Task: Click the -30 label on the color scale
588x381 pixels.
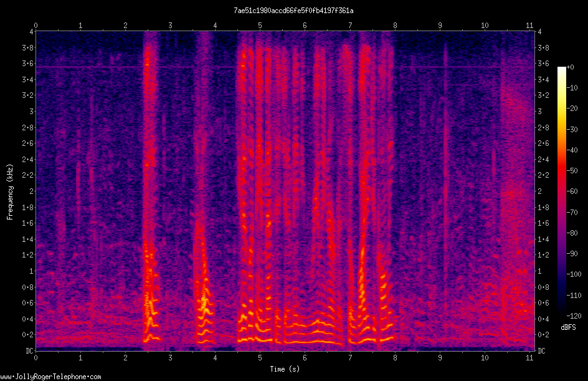Action: 572,130
